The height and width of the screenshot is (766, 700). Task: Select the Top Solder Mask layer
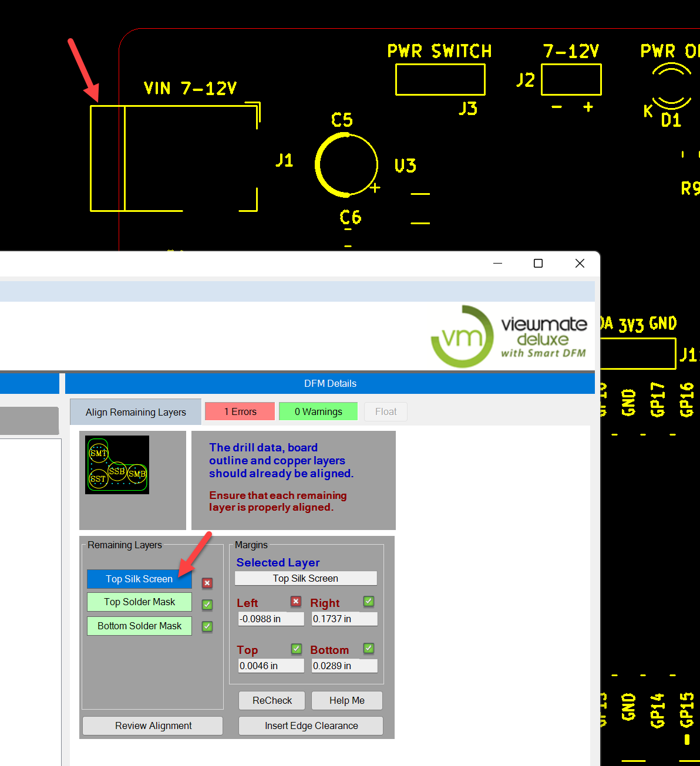tap(139, 602)
